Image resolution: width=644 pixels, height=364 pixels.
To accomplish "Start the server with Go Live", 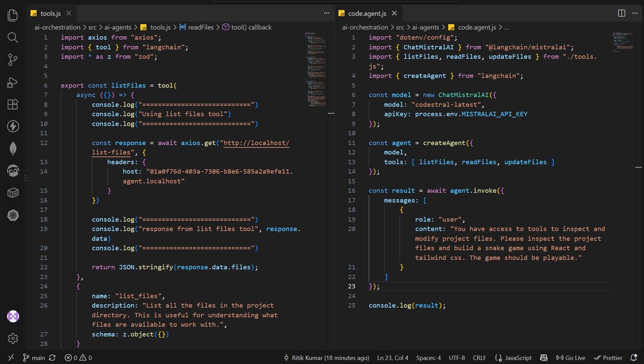I will 571,358.
